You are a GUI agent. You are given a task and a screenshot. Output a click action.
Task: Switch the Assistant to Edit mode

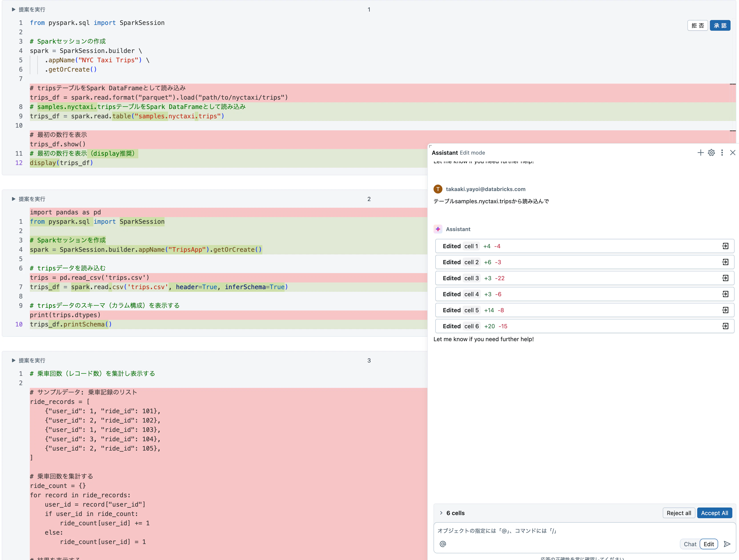click(x=709, y=544)
